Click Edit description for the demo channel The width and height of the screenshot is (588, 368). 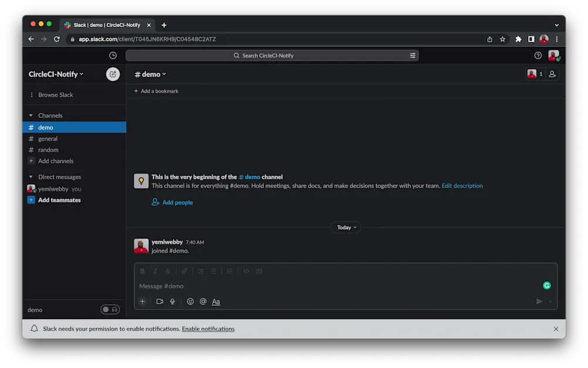coord(462,185)
